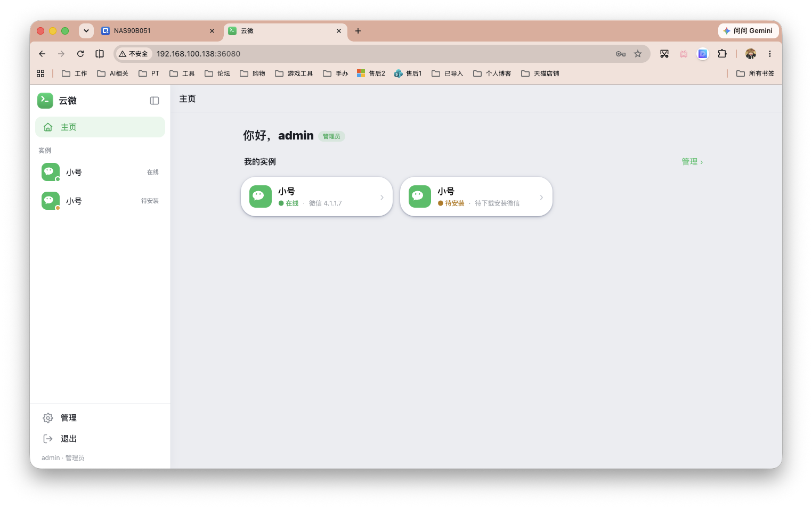Screen dimensions: 812x508
Task: Click the screenshot scissors extension icon
Action: [664, 54]
